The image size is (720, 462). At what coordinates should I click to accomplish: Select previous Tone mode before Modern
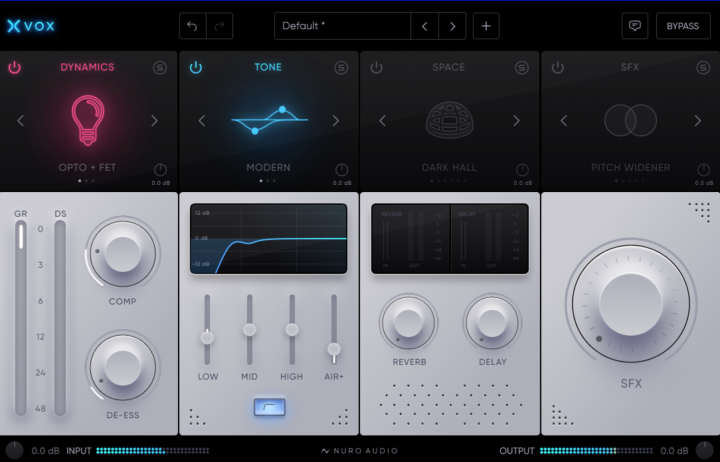(x=202, y=120)
